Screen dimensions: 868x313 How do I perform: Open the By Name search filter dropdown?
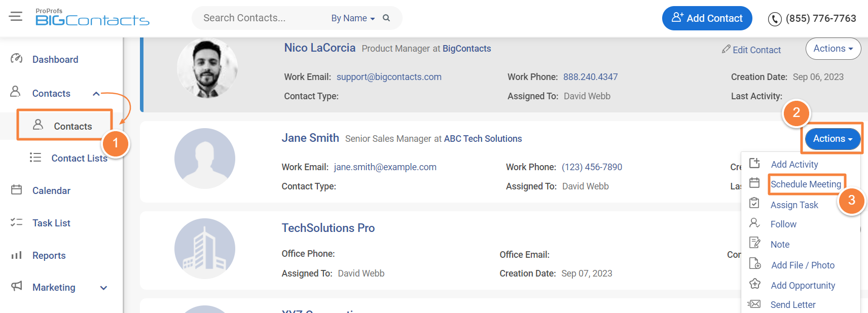click(x=353, y=18)
